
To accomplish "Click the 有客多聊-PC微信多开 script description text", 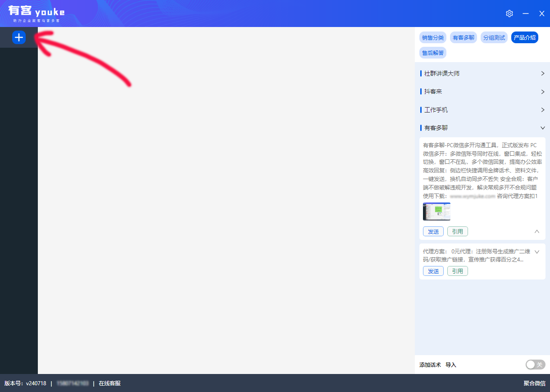I will point(482,171).
